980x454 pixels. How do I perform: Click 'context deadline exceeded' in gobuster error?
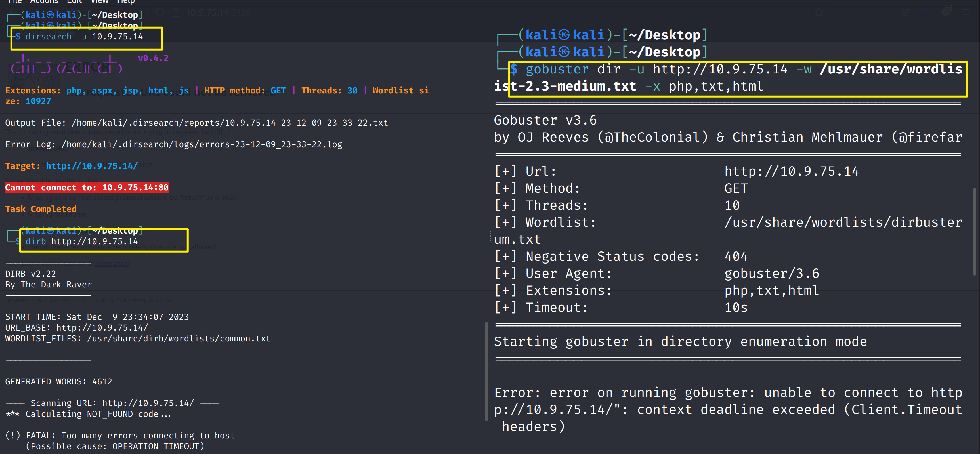pyautogui.click(x=736, y=410)
